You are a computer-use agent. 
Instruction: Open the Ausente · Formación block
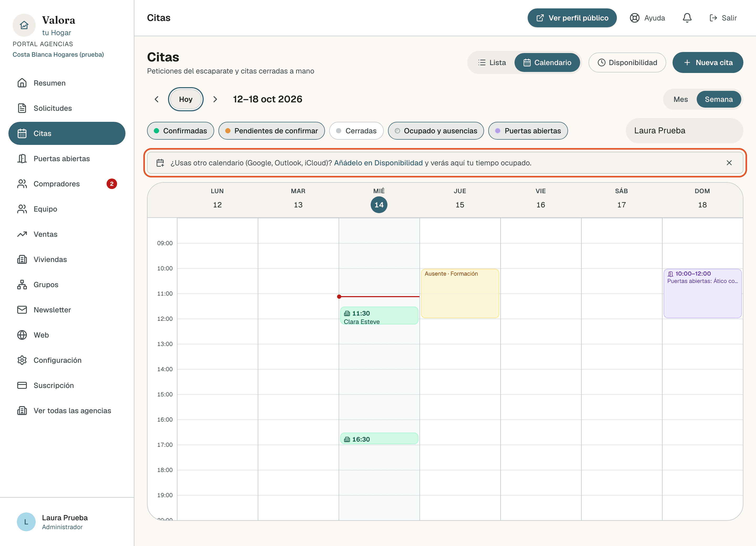pos(460,294)
